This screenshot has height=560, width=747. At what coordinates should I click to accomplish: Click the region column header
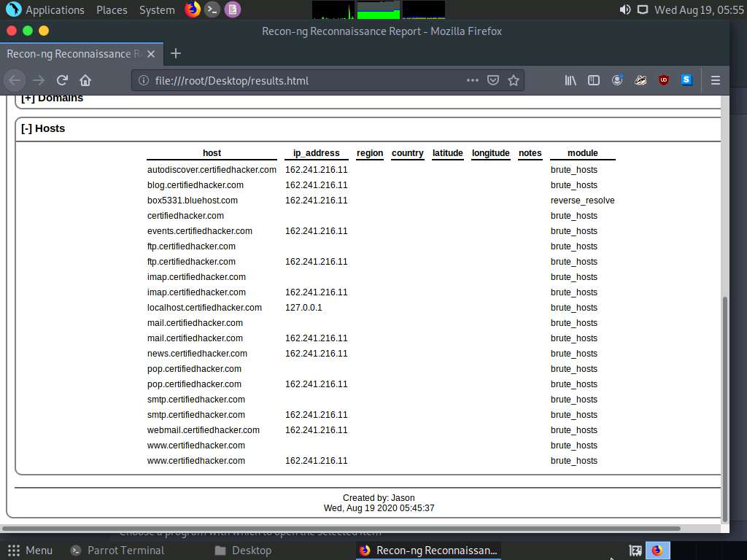pyautogui.click(x=370, y=153)
